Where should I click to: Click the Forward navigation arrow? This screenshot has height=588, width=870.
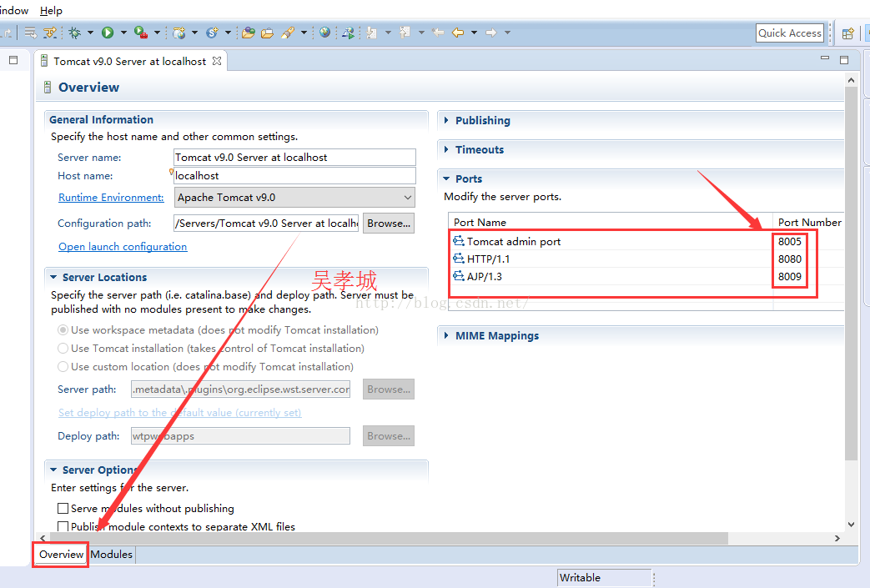coord(491,33)
